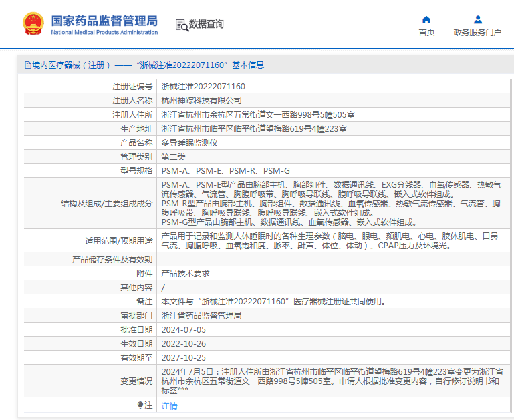Click registration number 浙械注准20222071160 value cell

tap(203, 87)
